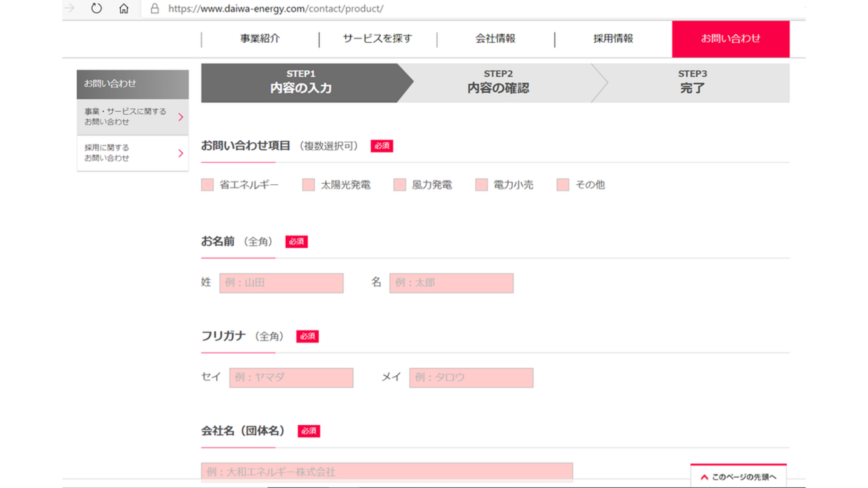This screenshot has width=868, height=488.
Task: Click the browser reload icon
Action: [97, 9]
